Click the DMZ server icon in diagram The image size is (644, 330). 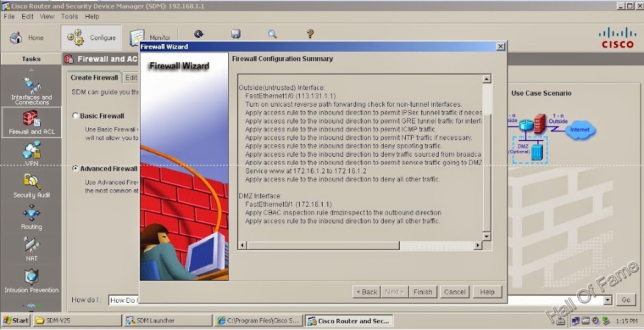(537, 152)
